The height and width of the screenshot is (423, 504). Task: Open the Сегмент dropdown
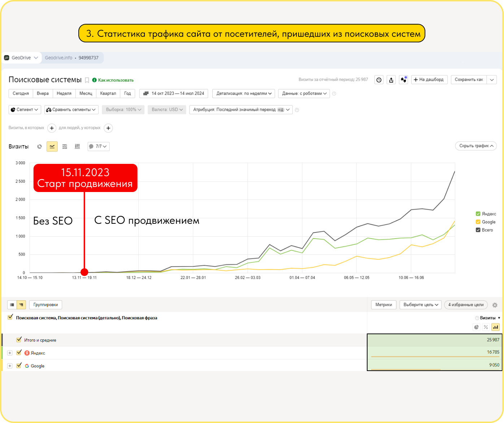click(25, 110)
